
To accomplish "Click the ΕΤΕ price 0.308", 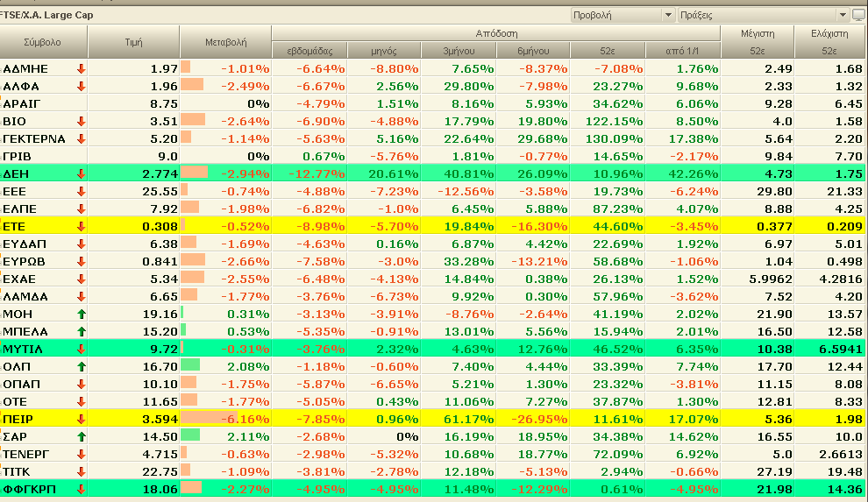I will pos(160,227).
